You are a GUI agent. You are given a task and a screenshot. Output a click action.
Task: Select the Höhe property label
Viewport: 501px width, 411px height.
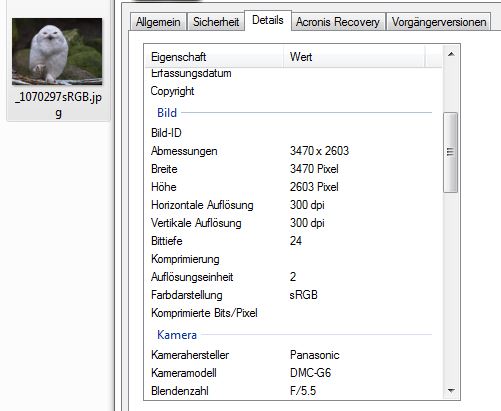[x=164, y=187]
